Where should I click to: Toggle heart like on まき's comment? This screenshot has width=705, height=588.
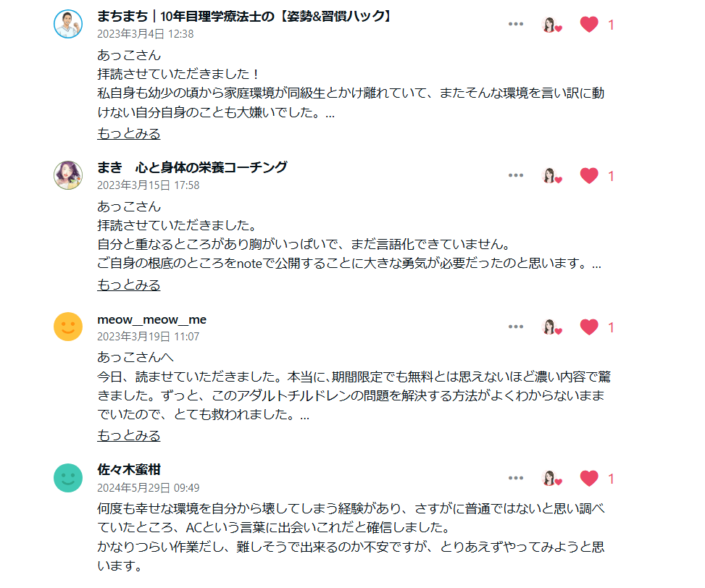[589, 176]
